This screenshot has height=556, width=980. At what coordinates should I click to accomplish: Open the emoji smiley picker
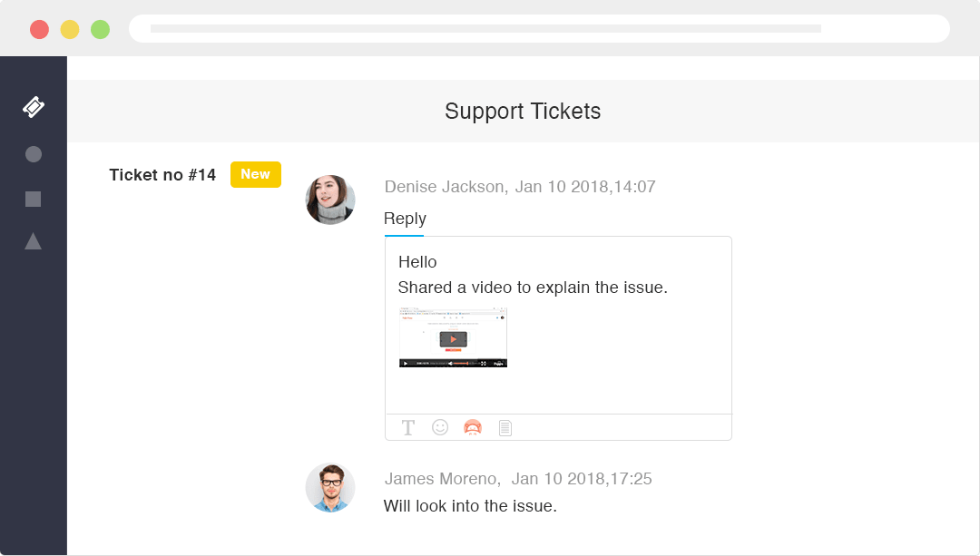(440, 427)
